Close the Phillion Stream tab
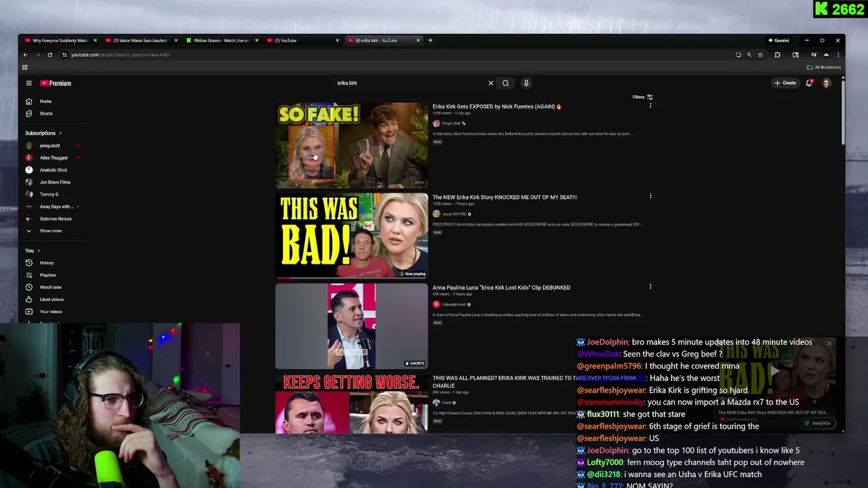This screenshot has width=868, height=488. (256, 40)
